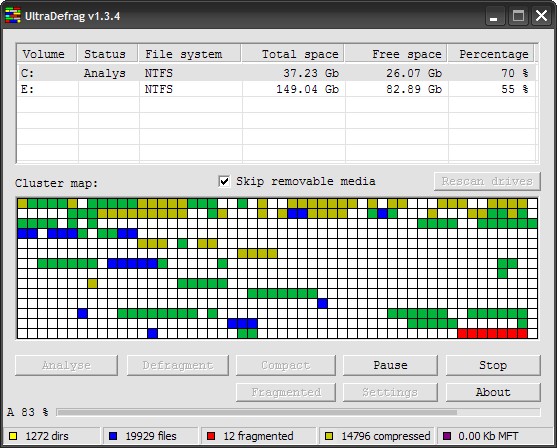The height and width of the screenshot is (448, 557).
Task: Click the yellow dirs legend swatch
Action: pos(13,436)
